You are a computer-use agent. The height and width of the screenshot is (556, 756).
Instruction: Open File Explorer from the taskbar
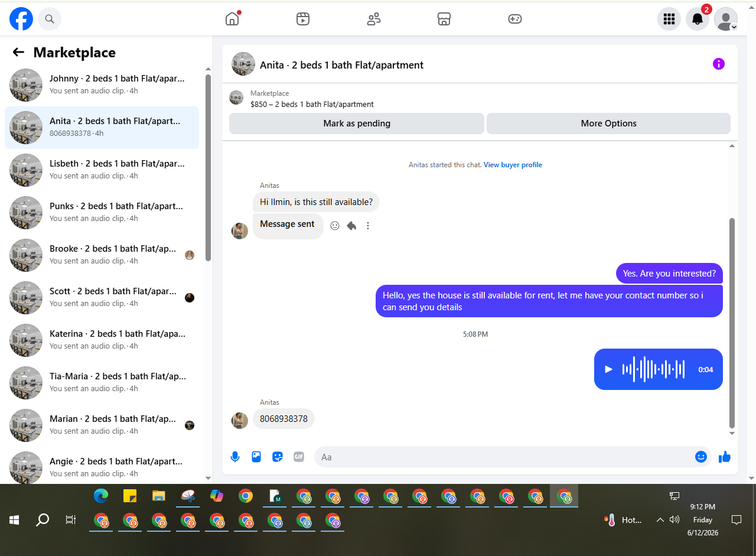[x=158, y=496]
